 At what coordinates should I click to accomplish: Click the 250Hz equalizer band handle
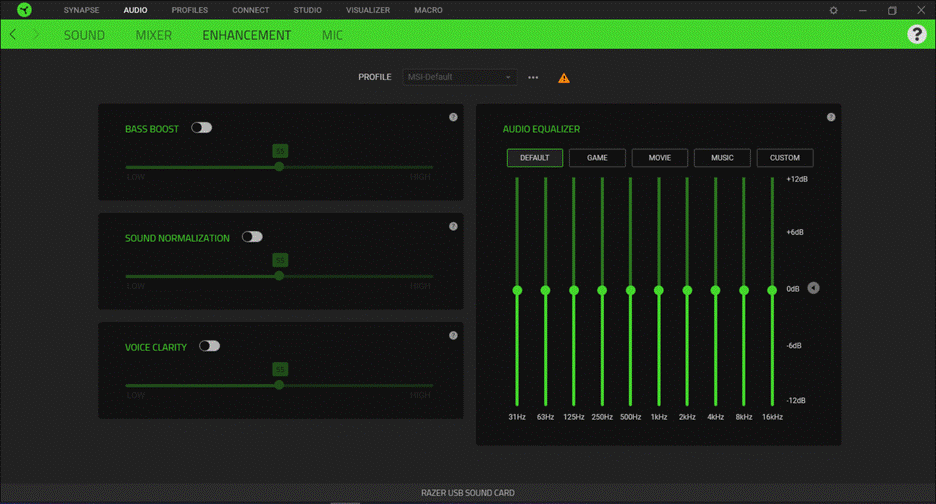602,290
